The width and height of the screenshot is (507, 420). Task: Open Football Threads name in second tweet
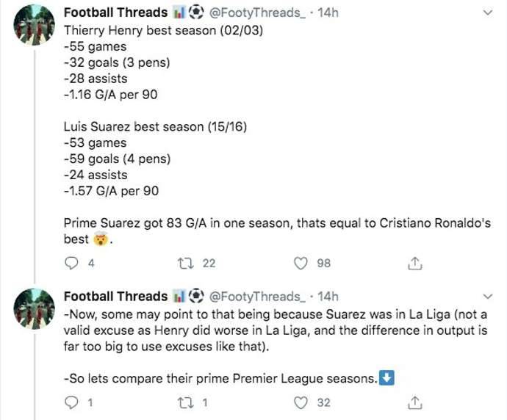tap(115, 296)
